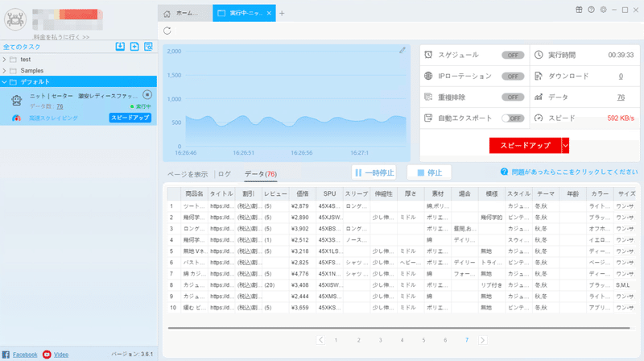Switch to the ホーム tab

[185, 14]
